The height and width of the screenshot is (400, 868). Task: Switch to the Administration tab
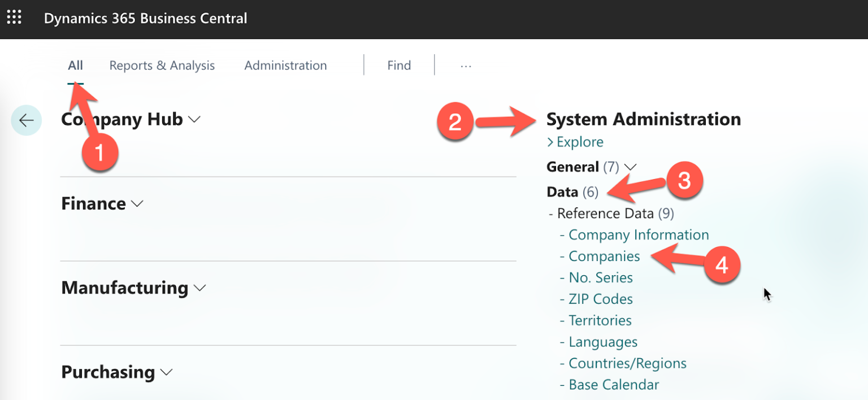coord(285,65)
